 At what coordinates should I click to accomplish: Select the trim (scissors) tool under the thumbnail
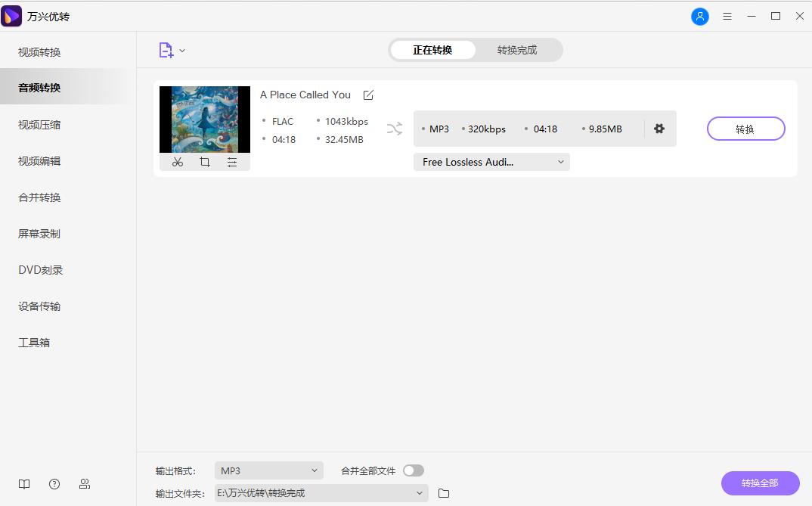177,161
